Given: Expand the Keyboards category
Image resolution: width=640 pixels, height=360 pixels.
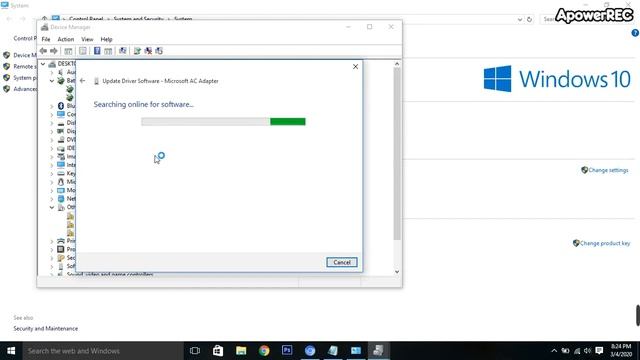Looking at the screenshot, I should click(x=52, y=173).
